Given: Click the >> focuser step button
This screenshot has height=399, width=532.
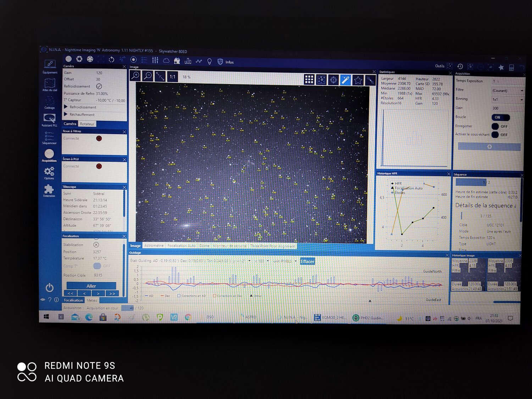Looking at the screenshot, I should 112,294.
